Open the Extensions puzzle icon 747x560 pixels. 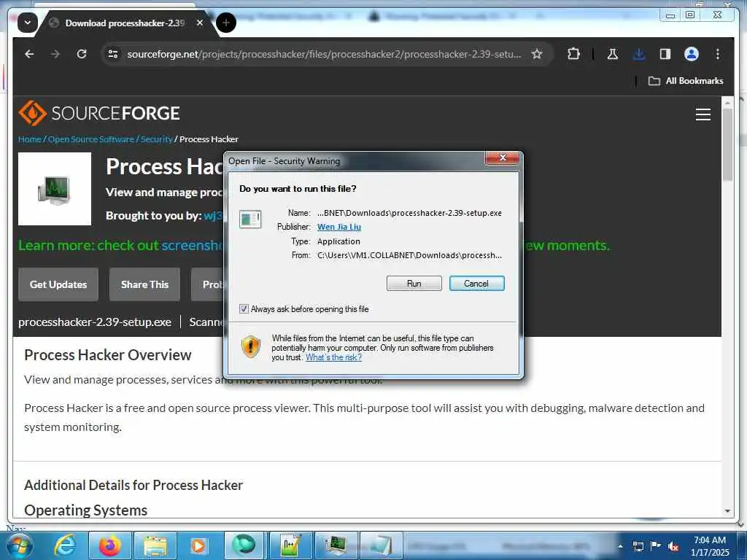click(573, 54)
